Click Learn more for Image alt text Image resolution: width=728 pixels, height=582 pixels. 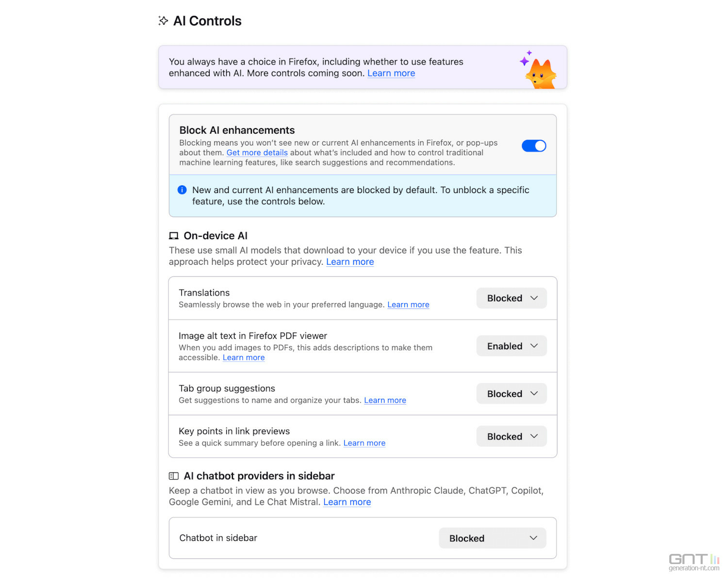(x=243, y=357)
